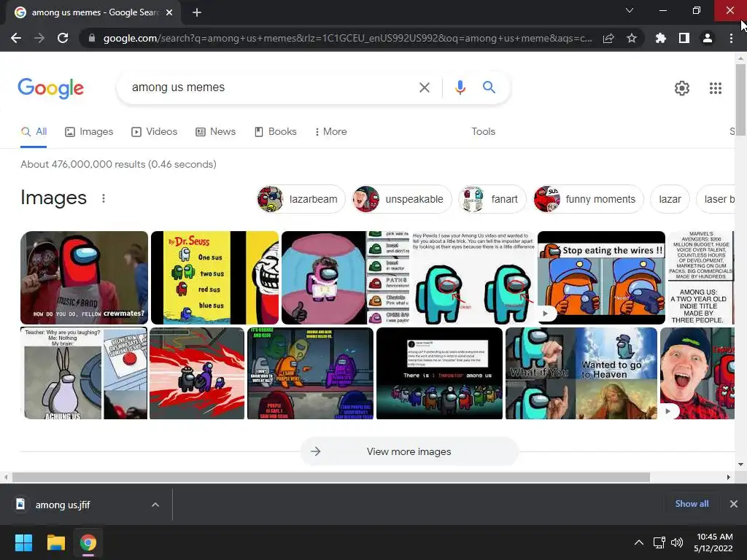This screenshot has width=747, height=560.
Task: Click the forward navigation arrow
Action: coord(39,38)
